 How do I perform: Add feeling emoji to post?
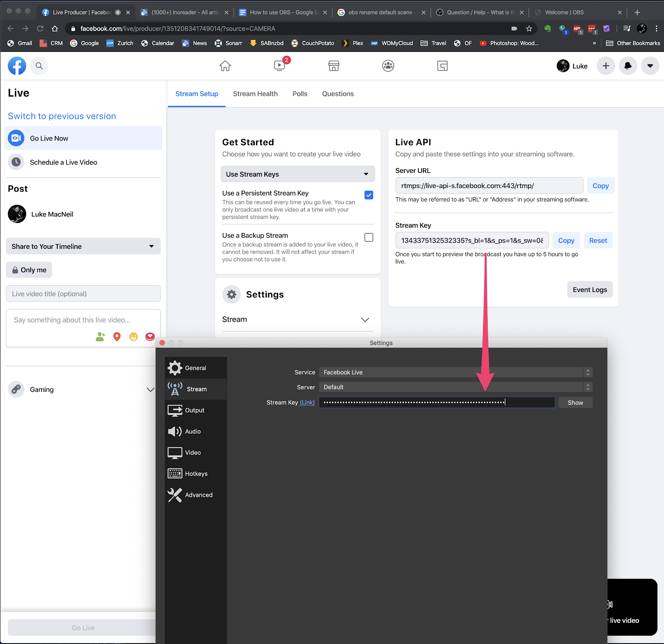point(133,337)
